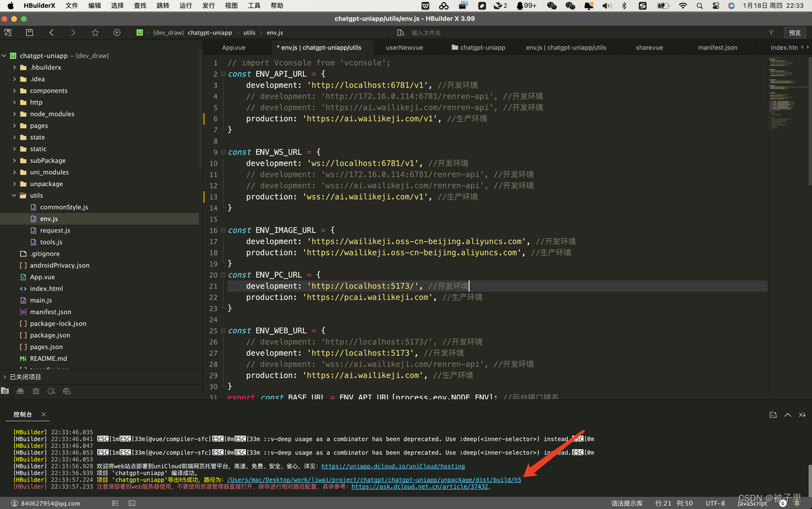Open the ask.dcloud.net.cn article link

click(420, 487)
